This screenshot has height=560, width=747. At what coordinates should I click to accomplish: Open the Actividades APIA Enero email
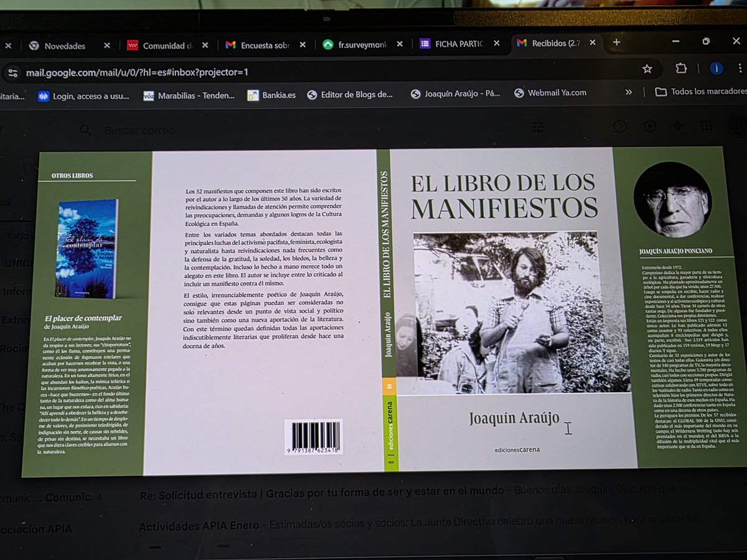coord(198,526)
